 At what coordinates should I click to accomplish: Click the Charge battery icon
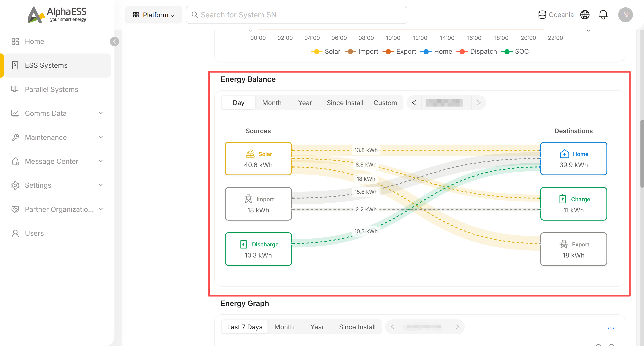(x=562, y=199)
